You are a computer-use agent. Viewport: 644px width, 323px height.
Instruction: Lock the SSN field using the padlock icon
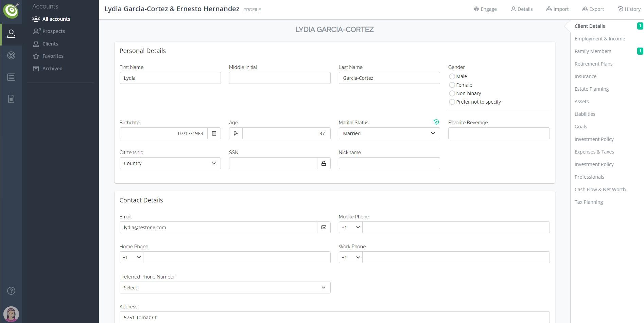pos(323,163)
